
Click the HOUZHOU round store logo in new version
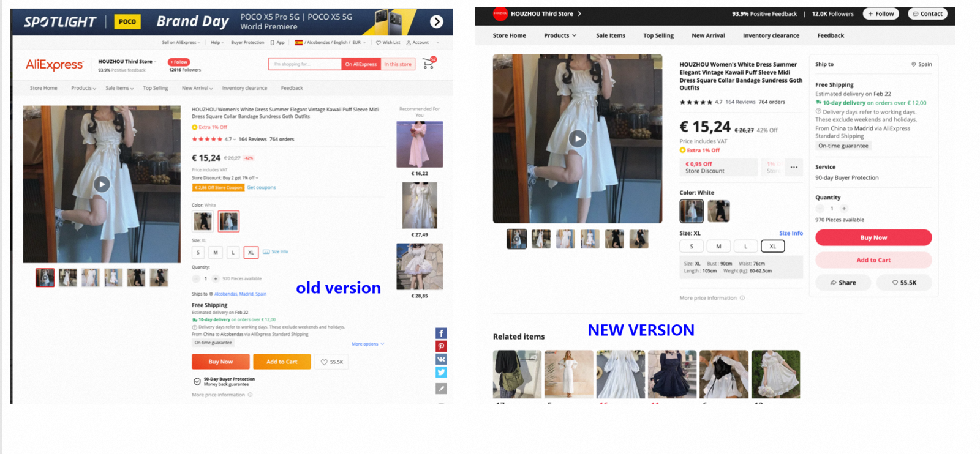500,13
